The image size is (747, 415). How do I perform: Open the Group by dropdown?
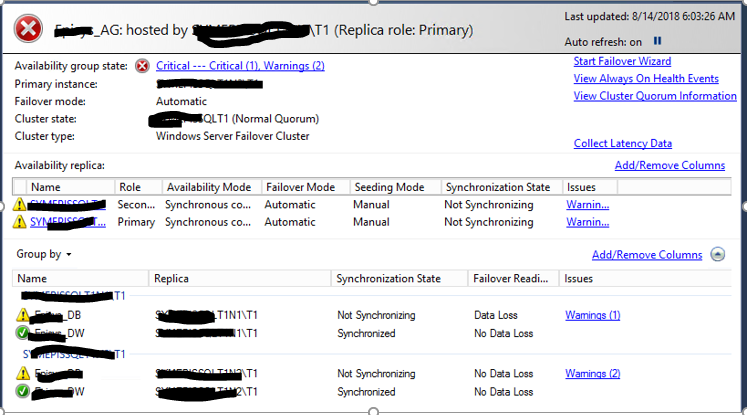[44, 254]
